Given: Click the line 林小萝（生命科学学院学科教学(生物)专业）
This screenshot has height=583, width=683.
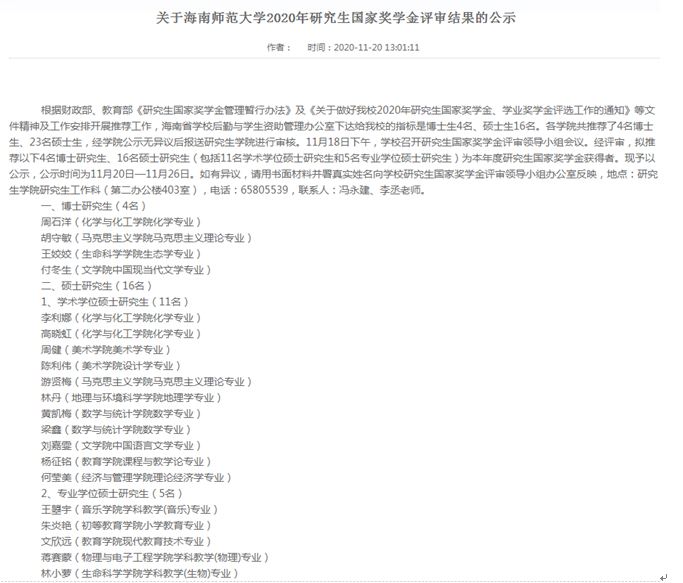Looking at the screenshot, I should pos(139,574).
